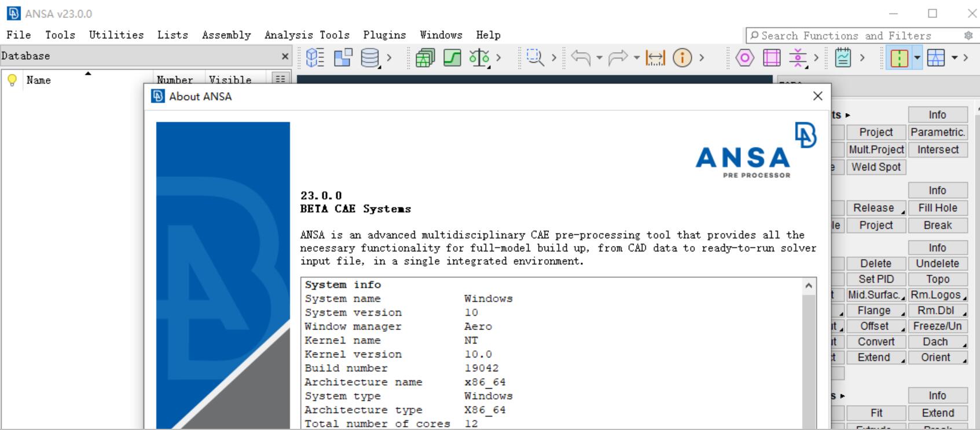Click the Fill Hole button
This screenshot has width=980, height=430.
[x=938, y=207]
